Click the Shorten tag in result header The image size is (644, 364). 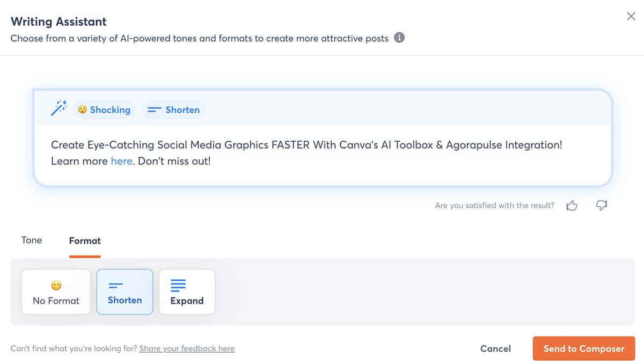(173, 110)
